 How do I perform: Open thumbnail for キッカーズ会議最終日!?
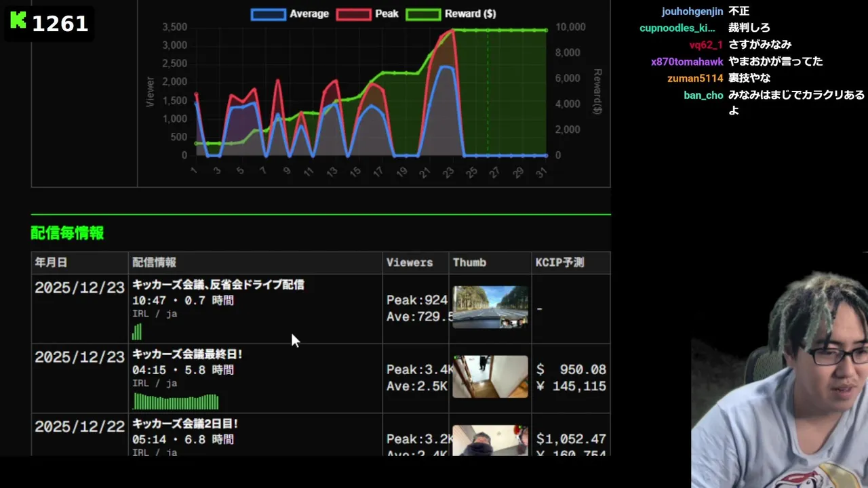[x=490, y=376]
